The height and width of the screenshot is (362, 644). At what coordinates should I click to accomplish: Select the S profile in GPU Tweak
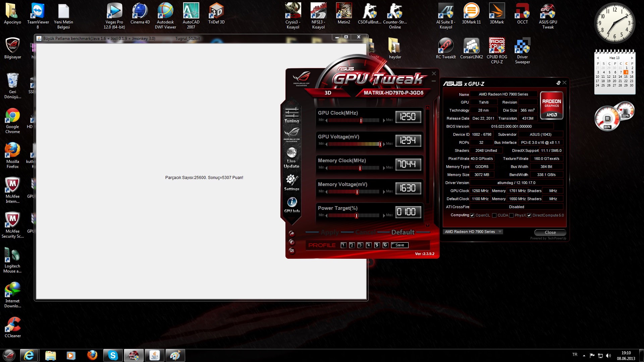click(x=377, y=245)
